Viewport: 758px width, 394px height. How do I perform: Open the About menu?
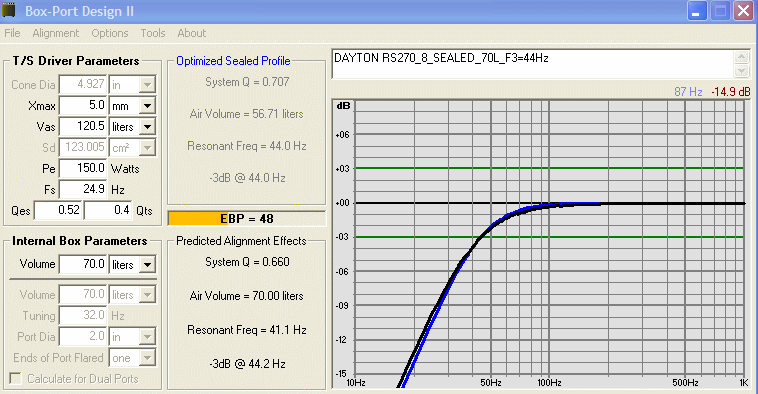click(191, 33)
